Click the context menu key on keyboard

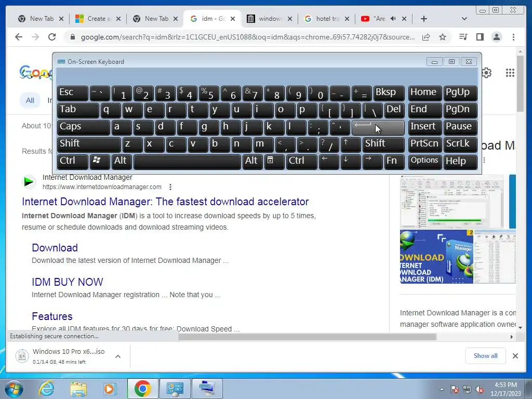click(x=274, y=162)
